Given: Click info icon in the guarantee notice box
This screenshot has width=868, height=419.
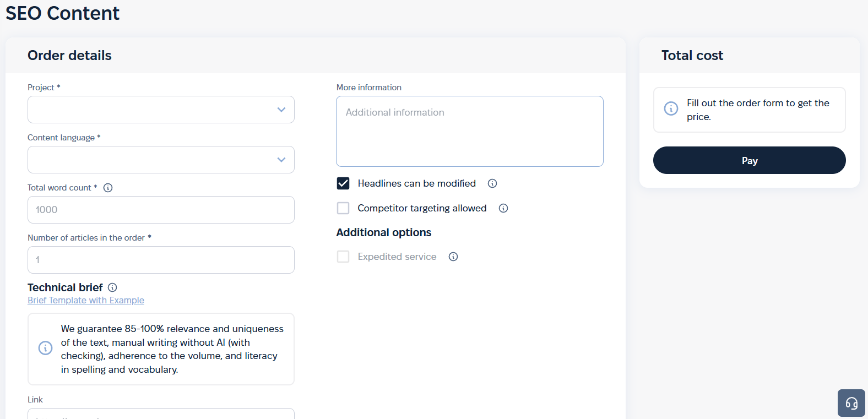Looking at the screenshot, I should [45, 348].
